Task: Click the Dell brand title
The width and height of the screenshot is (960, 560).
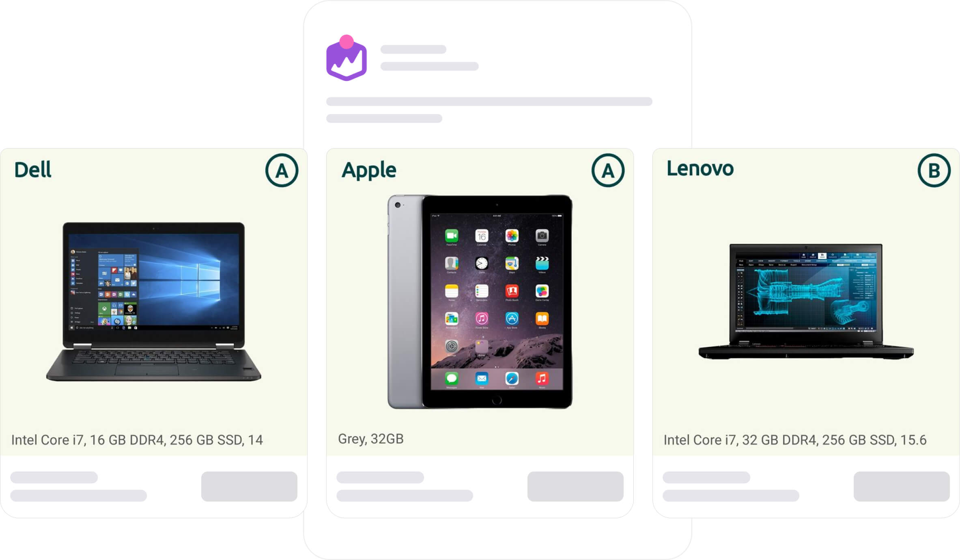Action: click(33, 170)
